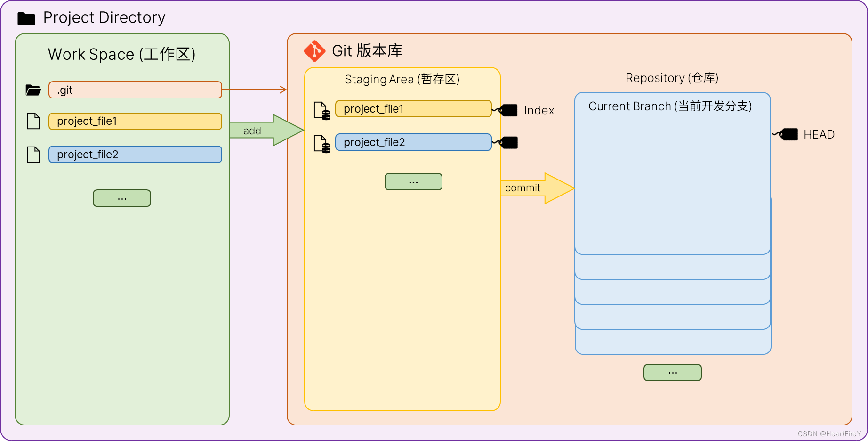Viewport: 868px width, 441px height.
Task: Click the open folder icon next to .git
Action: pos(32,90)
